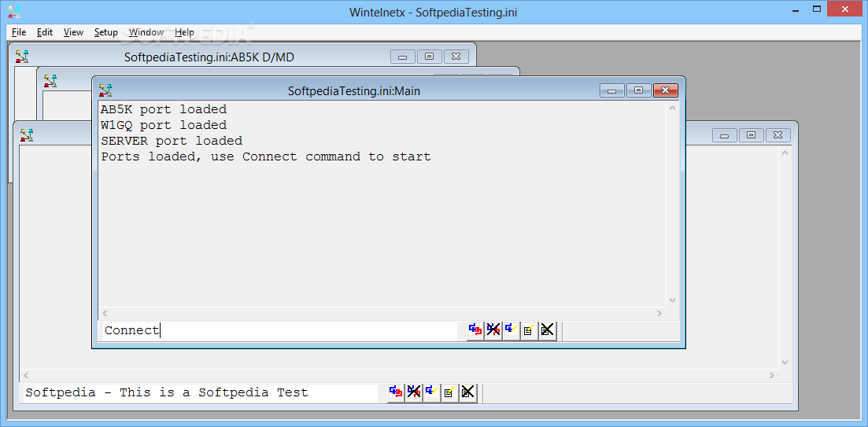Minimize the SoftpediaTesting.ini:Main window

click(612, 90)
